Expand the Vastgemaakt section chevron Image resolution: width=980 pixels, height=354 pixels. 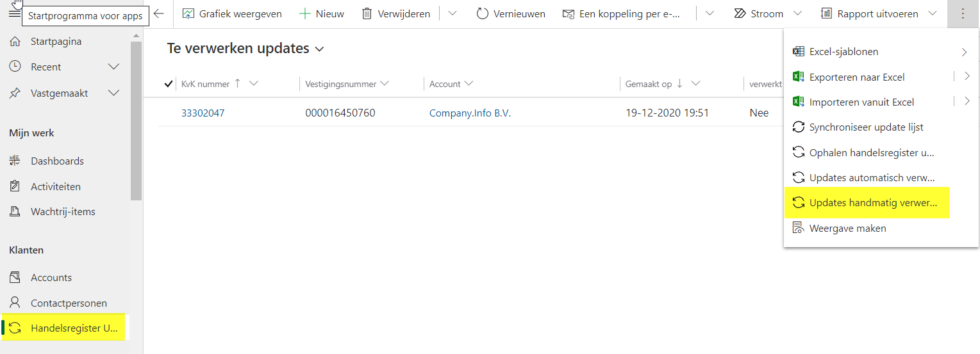click(113, 93)
